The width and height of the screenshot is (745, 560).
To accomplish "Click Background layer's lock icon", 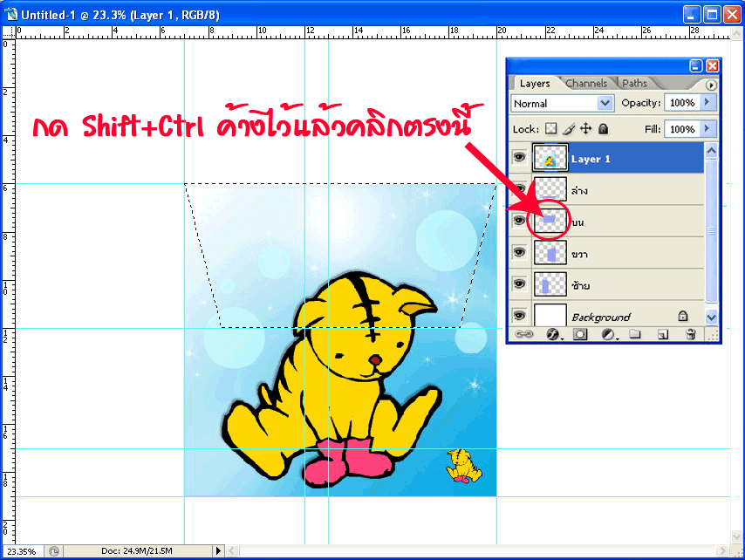I will 683,316.
